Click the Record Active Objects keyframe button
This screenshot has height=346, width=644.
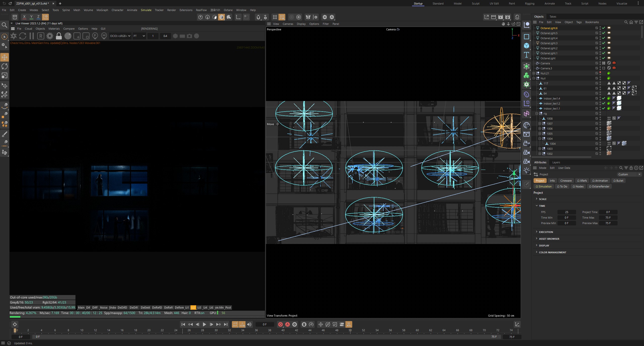point(280,324)
